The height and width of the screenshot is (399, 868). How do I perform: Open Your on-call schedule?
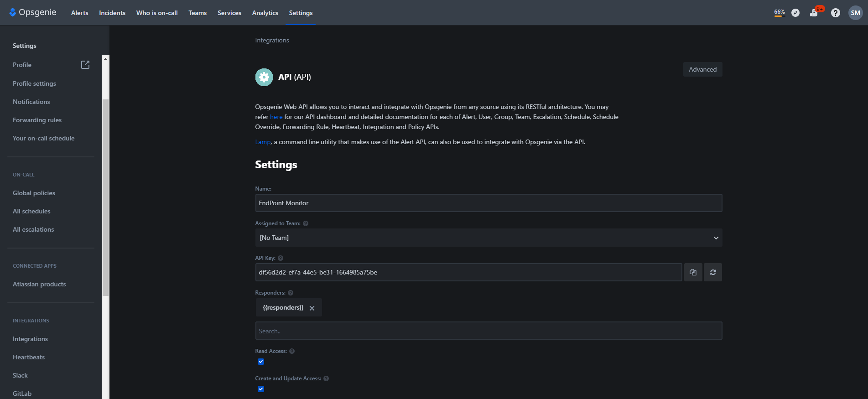[43, 138]
